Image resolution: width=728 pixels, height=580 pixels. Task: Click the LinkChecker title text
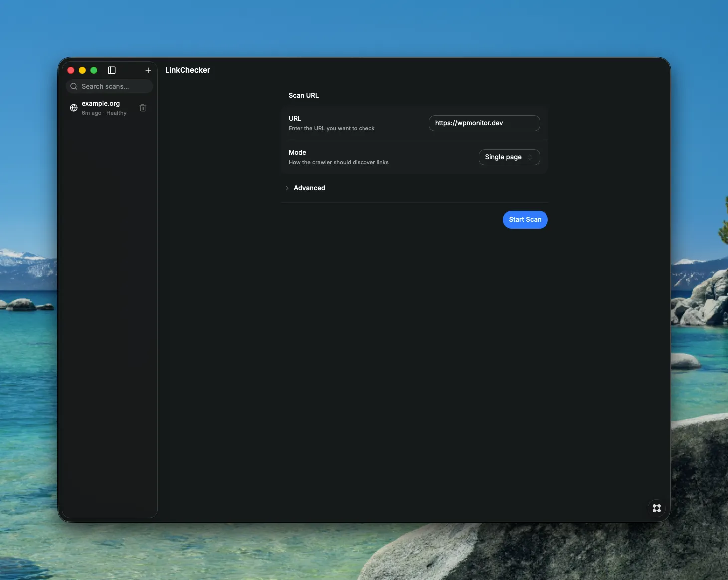187,70
